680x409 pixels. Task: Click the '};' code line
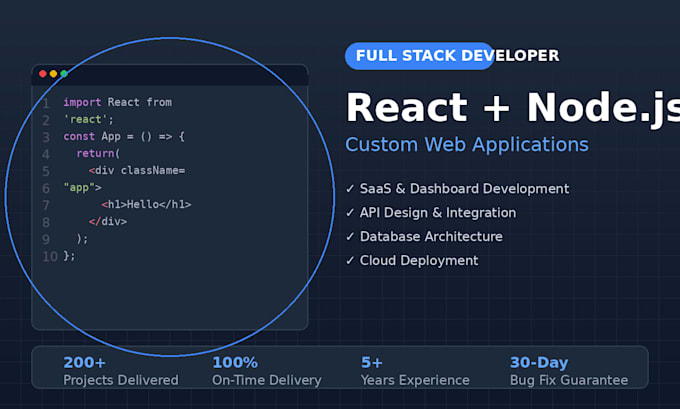click(69, 256)
